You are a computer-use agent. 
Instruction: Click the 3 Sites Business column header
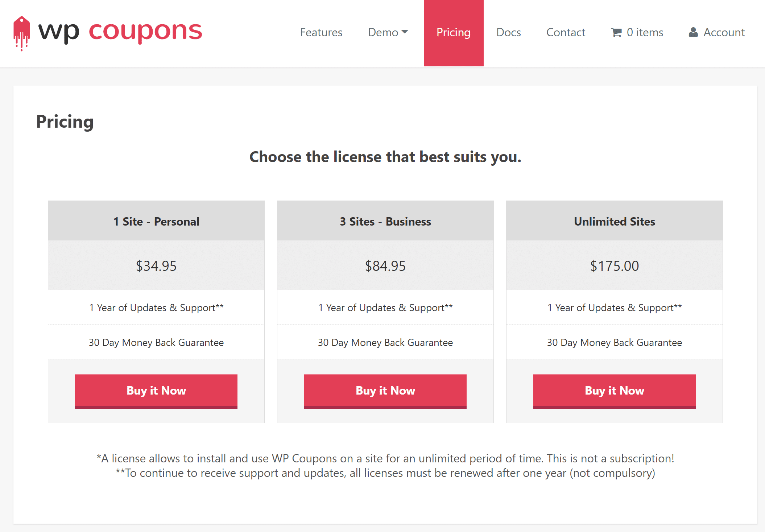coord(385,221)
